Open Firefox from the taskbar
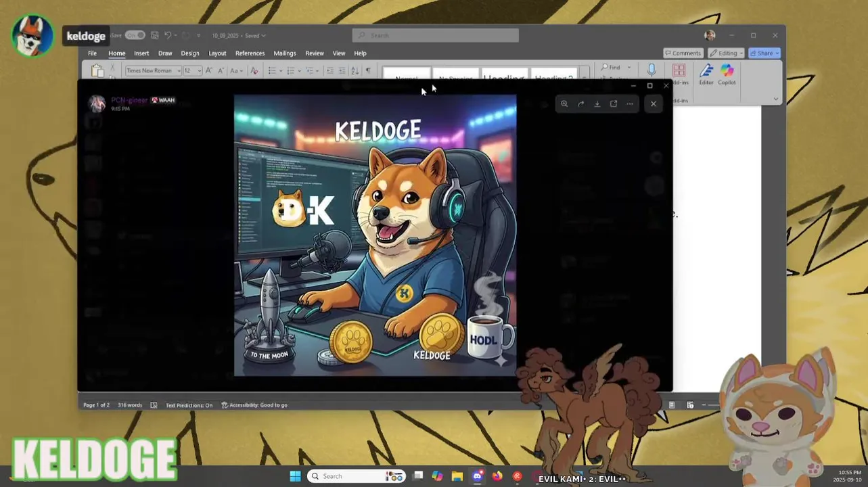 click(x=497, y=476)
